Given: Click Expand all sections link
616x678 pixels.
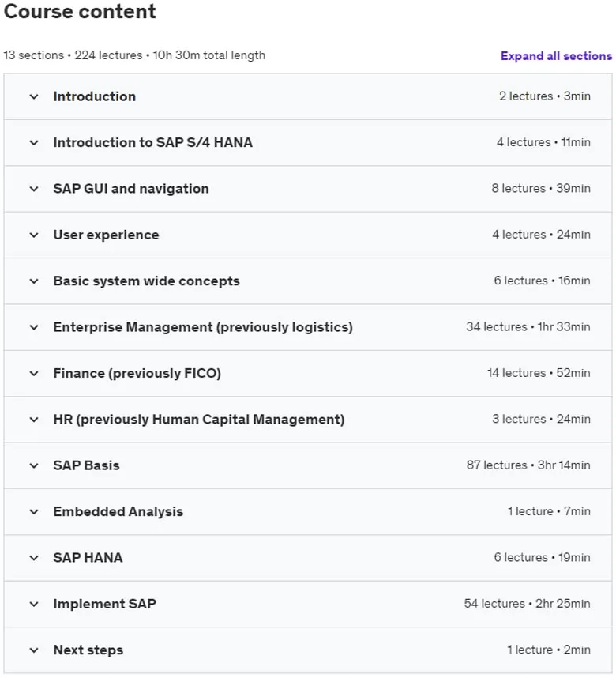Looking at the screenshot, I should coord(556,56).
